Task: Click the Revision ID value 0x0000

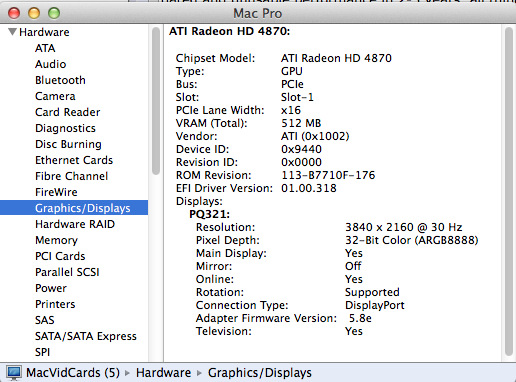Action: [302, 162]
